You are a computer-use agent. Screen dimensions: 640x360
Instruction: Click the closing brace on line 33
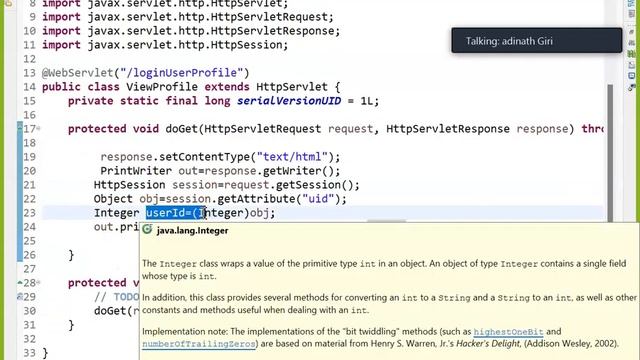[45, 353]
